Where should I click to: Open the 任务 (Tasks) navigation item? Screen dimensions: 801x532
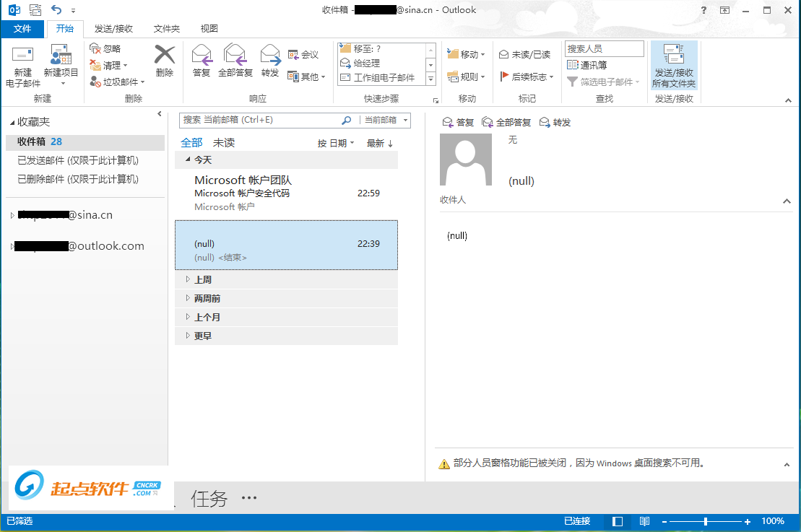coord(209,498)
